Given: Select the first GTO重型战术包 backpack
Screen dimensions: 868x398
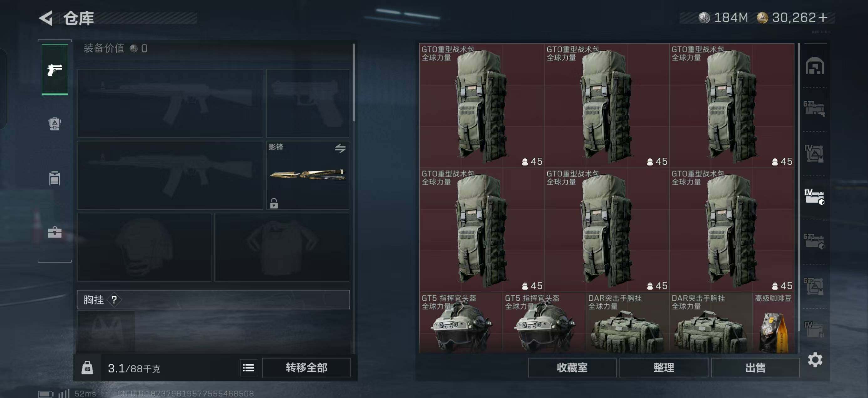Looking at the screenshot, I should tap(482, 105).
